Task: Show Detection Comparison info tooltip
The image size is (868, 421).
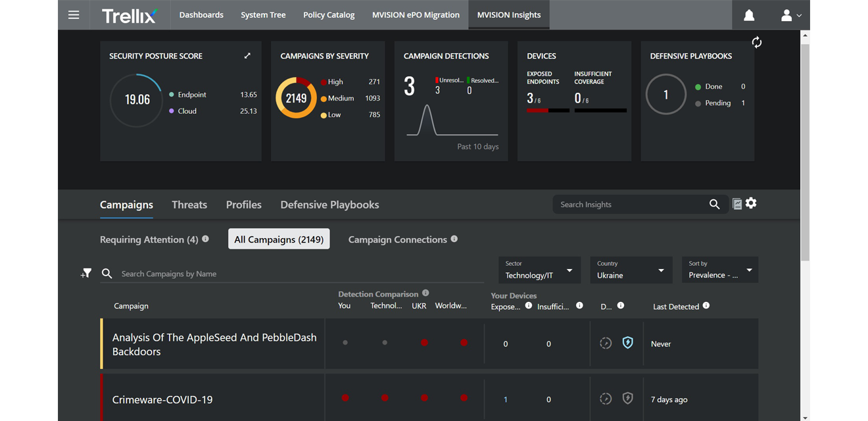Action: 425,293
